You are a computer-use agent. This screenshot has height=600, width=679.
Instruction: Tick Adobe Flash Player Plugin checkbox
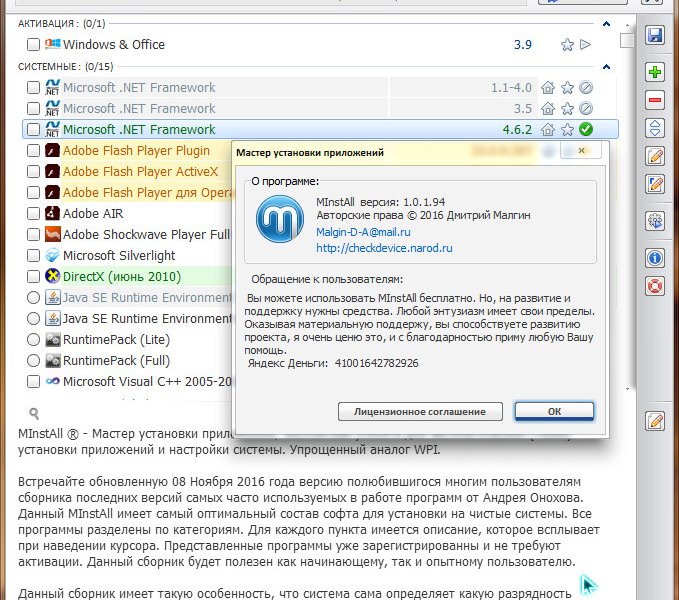click(x=33, y=150)
